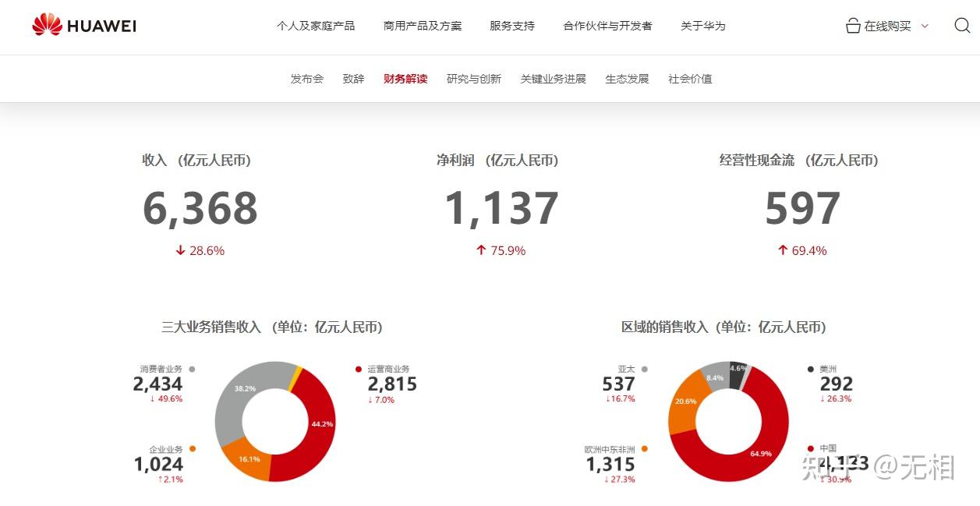This screenshot has width=980, height=506.
Task: Switch to the 生态发展 tab
Action: (x=628, y=79)
